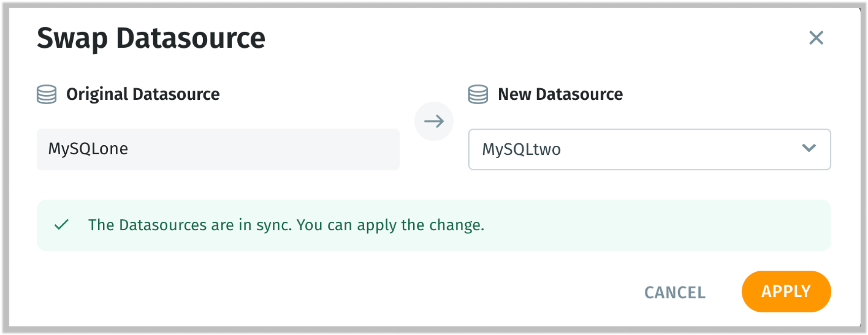Click the New Datasource database icon
This screenshot has height=335, width=868.
[478, 94]
